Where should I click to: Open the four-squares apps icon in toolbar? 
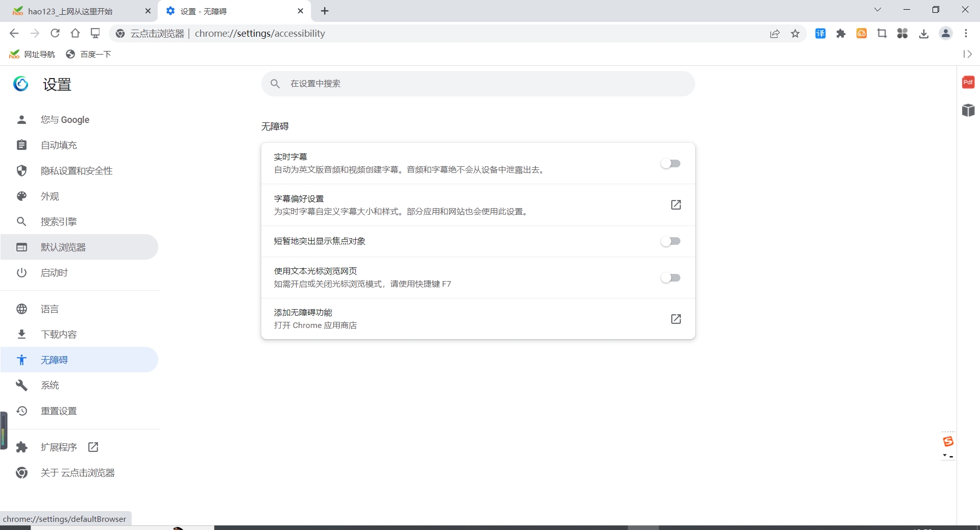point(902,34)
